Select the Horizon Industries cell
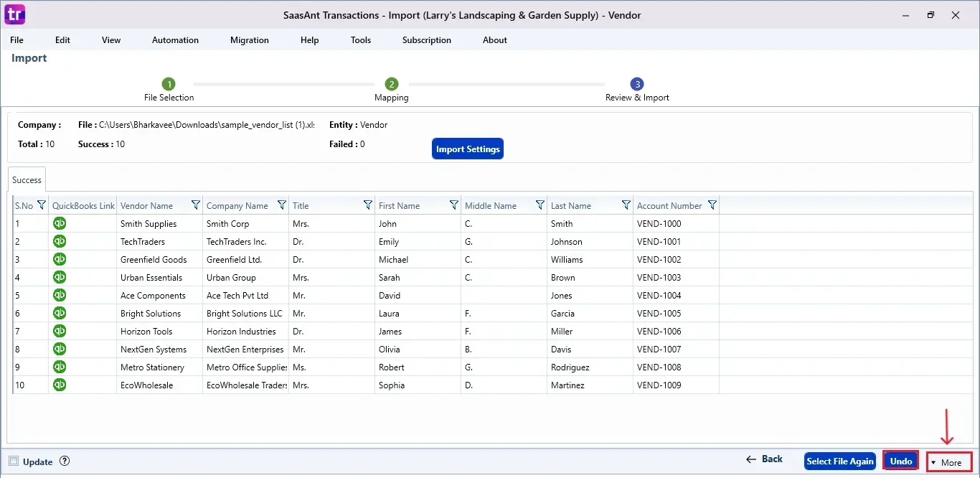Screen dimensions: 980x478 pos(246,331)
